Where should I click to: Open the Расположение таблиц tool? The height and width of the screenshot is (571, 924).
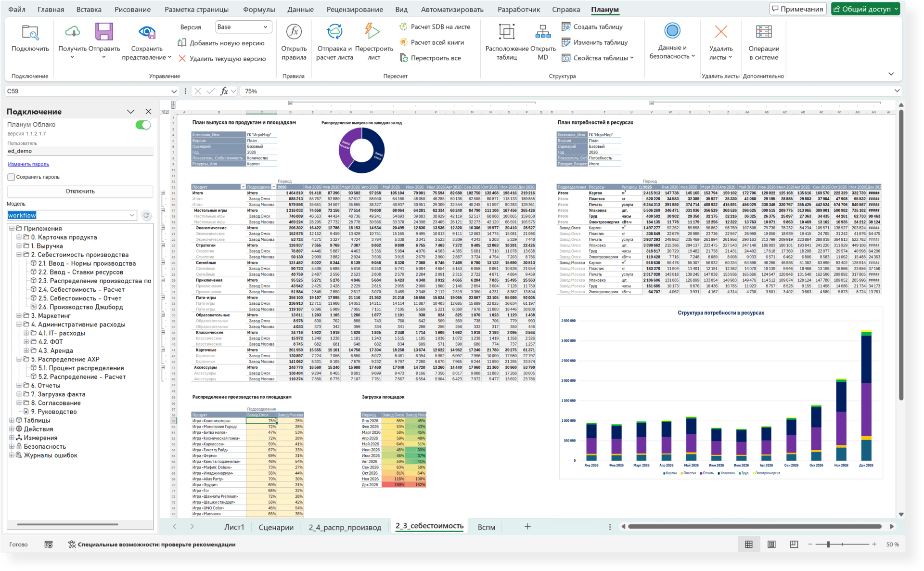506,32
